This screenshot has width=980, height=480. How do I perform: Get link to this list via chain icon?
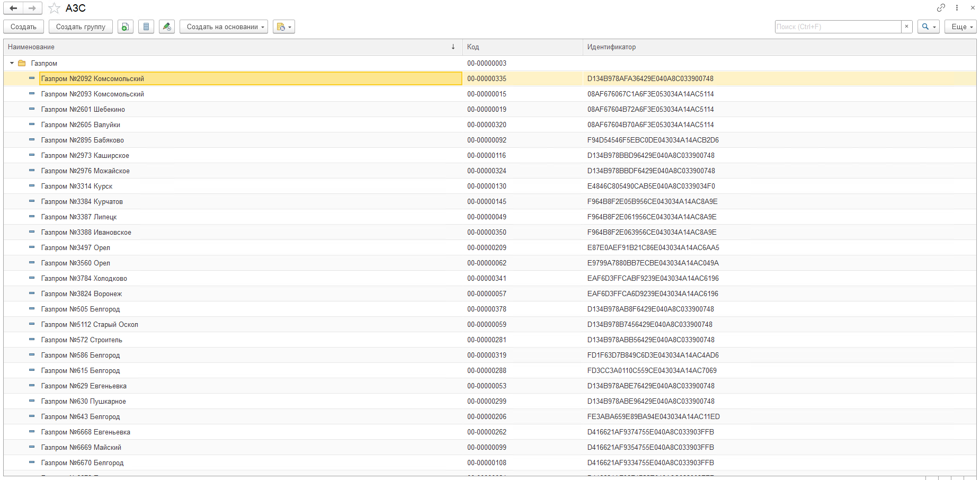click(x=941, y=7)
